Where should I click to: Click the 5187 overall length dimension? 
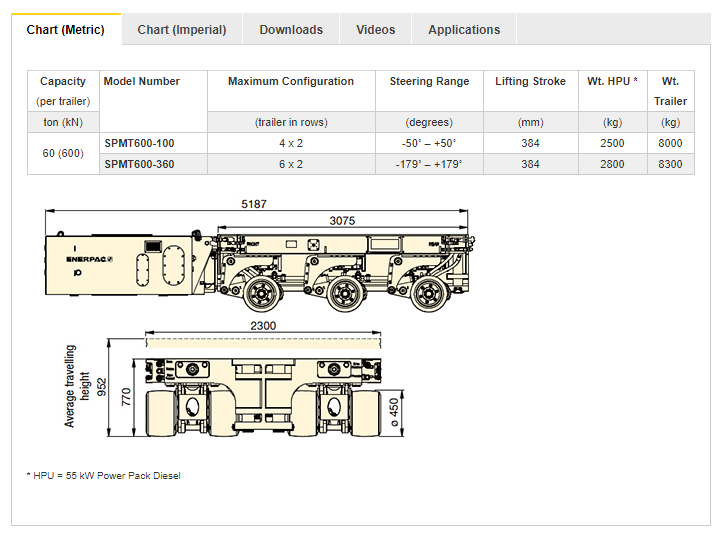(x=254, y=204)
